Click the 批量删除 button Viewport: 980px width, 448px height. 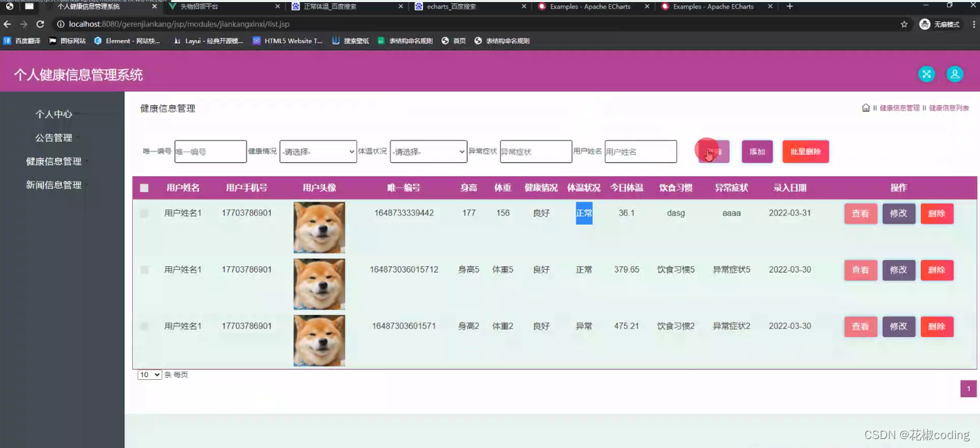805,151
